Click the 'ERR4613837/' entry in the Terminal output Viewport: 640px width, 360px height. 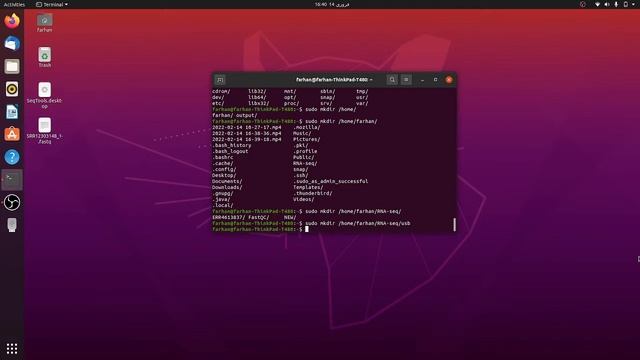pyautogui.click(x=229, y=218)
